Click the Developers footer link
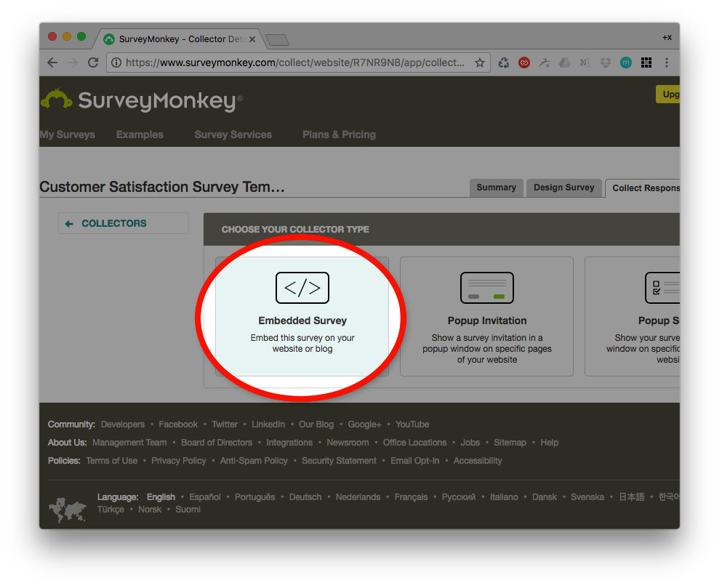 [x=122, y=424]
